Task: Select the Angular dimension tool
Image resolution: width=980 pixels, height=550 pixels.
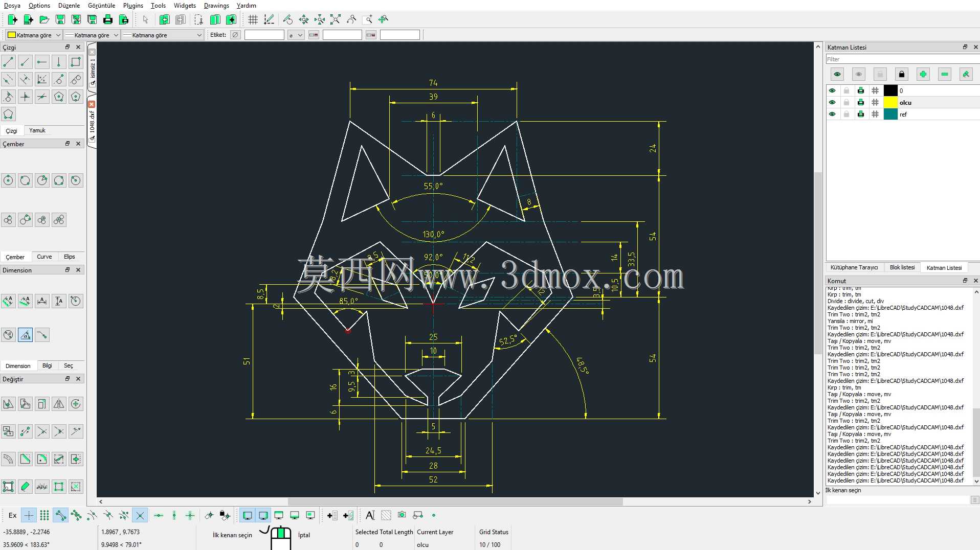Action: 25,335
